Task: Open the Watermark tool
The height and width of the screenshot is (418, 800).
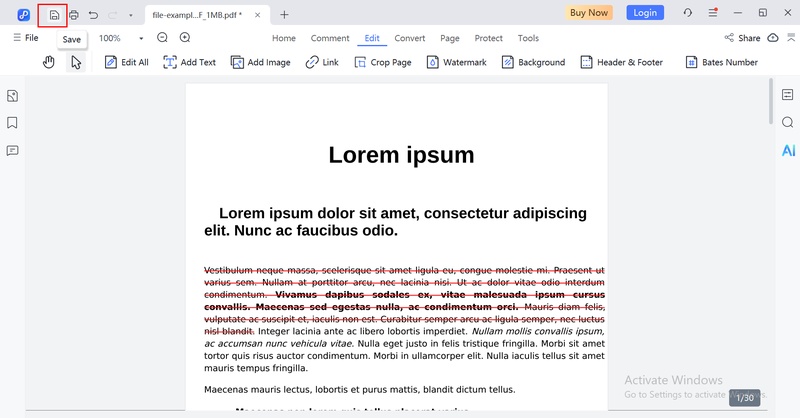Action: tap(457, 62)
